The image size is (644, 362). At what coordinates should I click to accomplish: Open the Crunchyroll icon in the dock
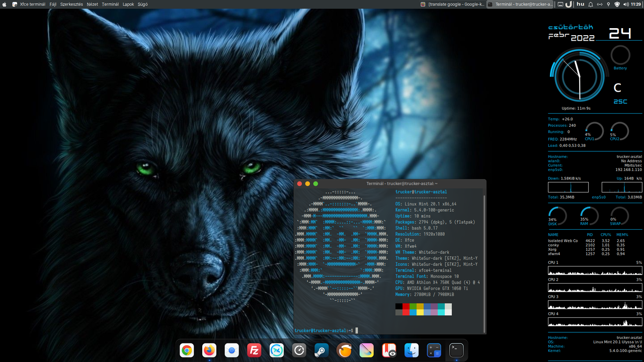click(344, 350)
